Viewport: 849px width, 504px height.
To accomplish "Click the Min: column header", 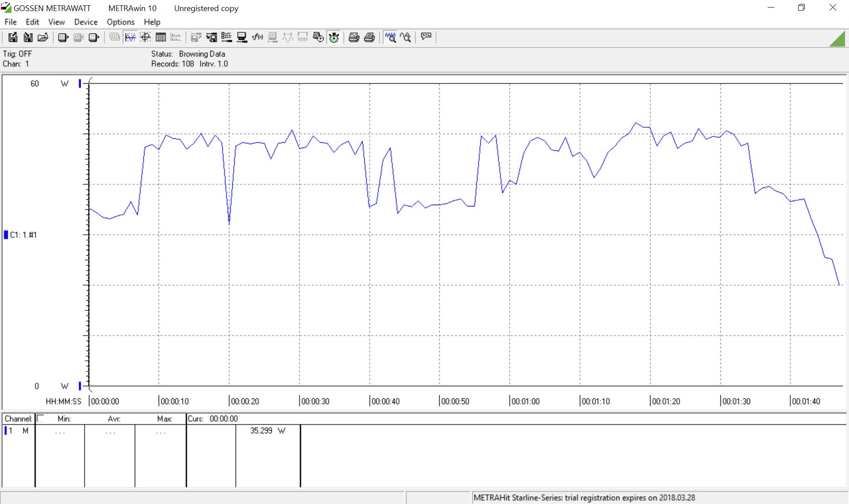I will tap(64, 419).
